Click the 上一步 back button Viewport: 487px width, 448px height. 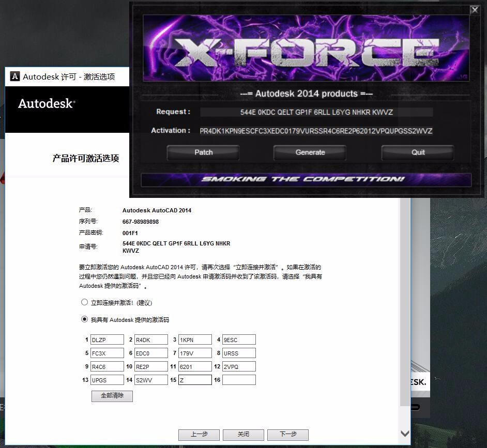[199, 435]
